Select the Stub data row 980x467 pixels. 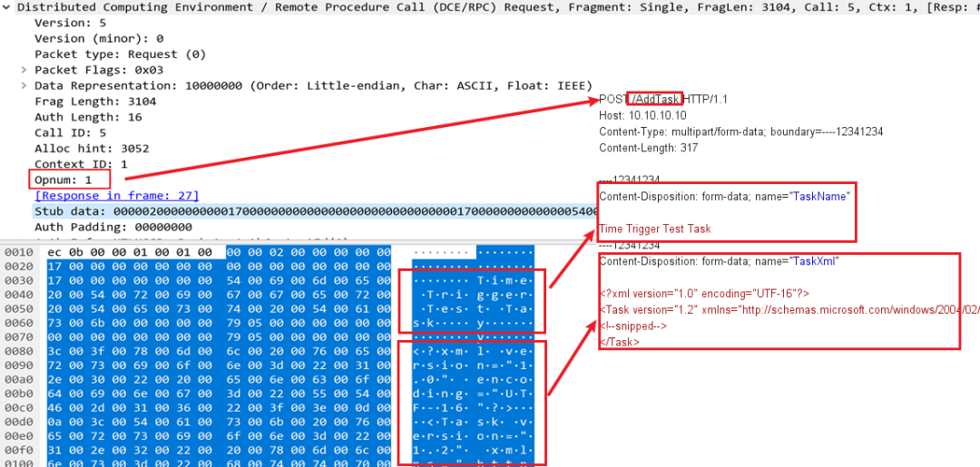point(272,211)
